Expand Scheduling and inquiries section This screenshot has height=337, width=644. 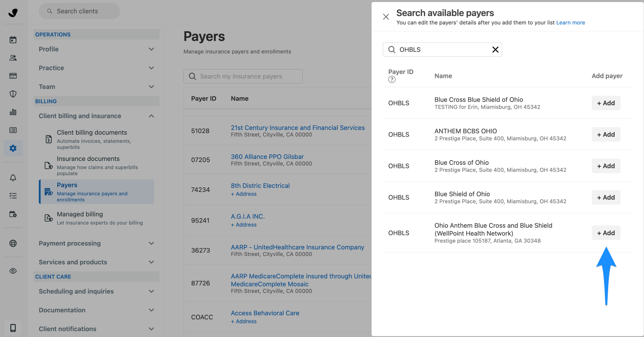tap(151, 291)
